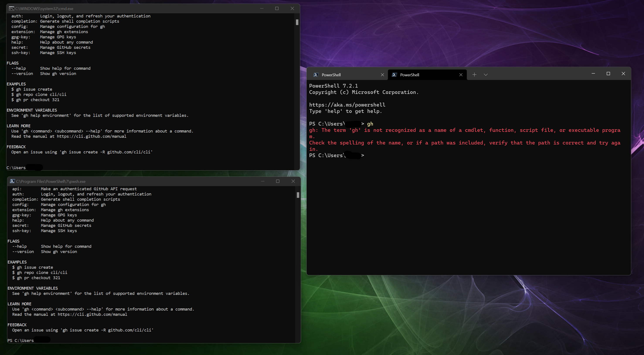Click the cmd.exe window title bar
The height and width of the screenshot is (355, 644).
150,8
